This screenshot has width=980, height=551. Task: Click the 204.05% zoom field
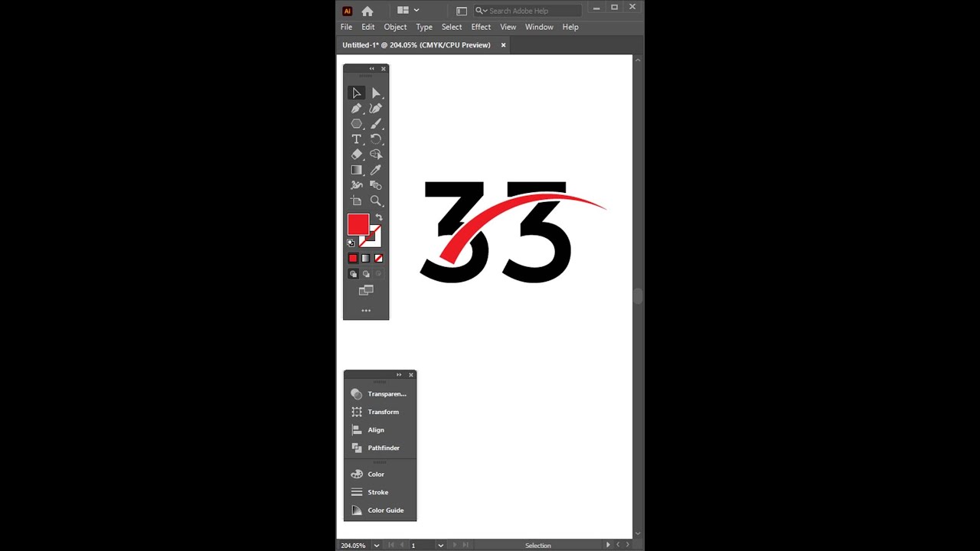(x=354, y=546)
